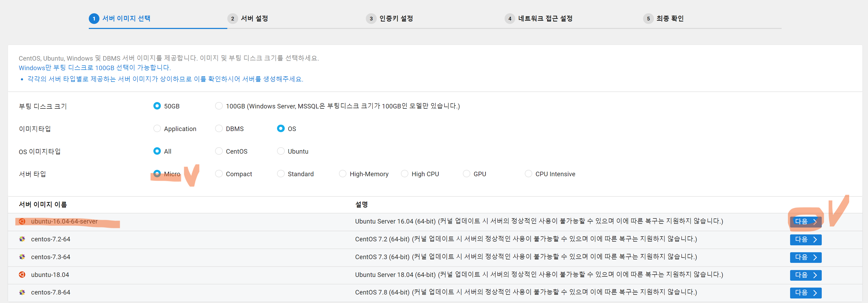Select the 100GB boot disk size option
The width and height of the screenshot is (868, 303).
click(219, 106)
